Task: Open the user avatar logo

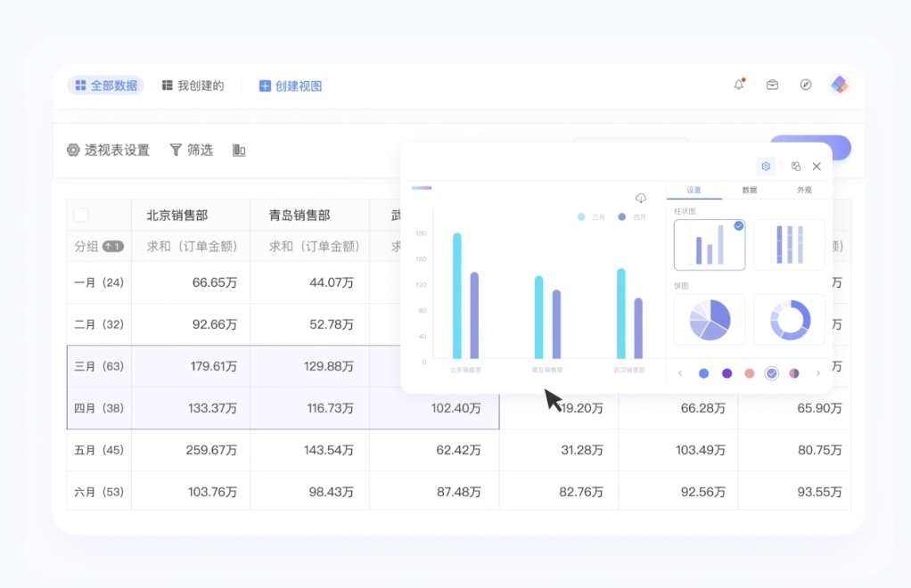Action: pyautogui.click(x=839, y=85)
